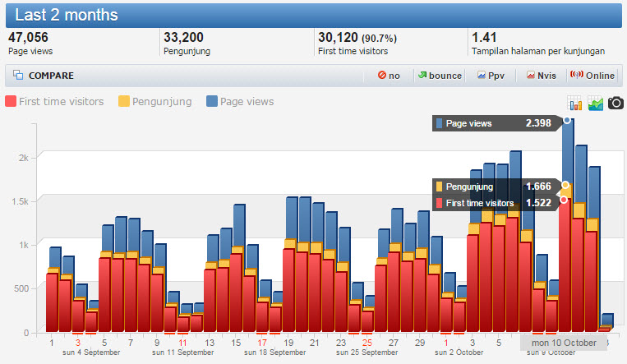Select the 'no' red prohibition icon
This screenshot has width=627, height=364.
point(382,75)
